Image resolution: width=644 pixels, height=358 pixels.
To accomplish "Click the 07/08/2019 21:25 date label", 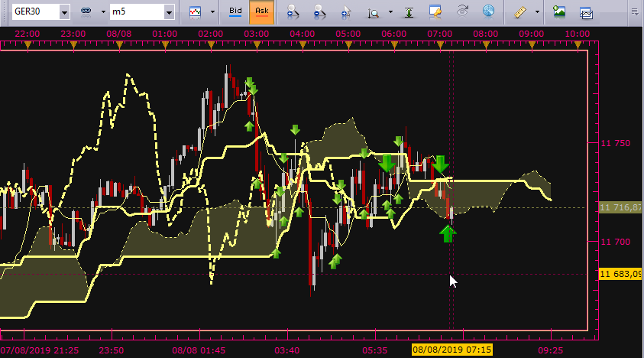I will click(x=40, y=350).
